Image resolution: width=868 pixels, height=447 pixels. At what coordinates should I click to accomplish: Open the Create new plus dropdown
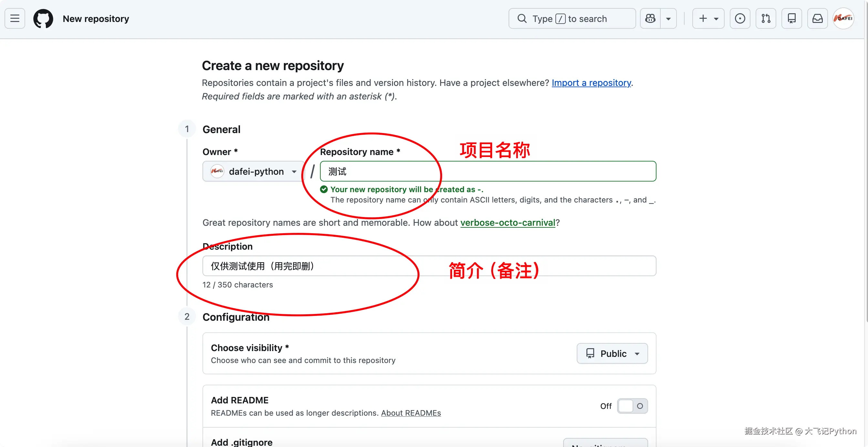(708, 18)
